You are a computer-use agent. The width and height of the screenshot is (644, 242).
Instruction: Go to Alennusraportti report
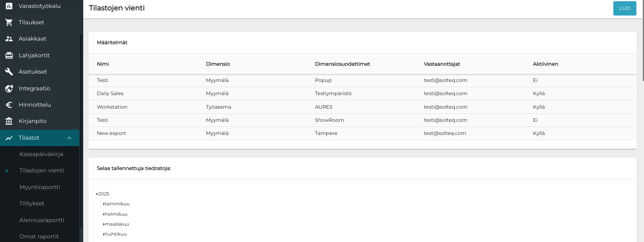tap(42, 220)
